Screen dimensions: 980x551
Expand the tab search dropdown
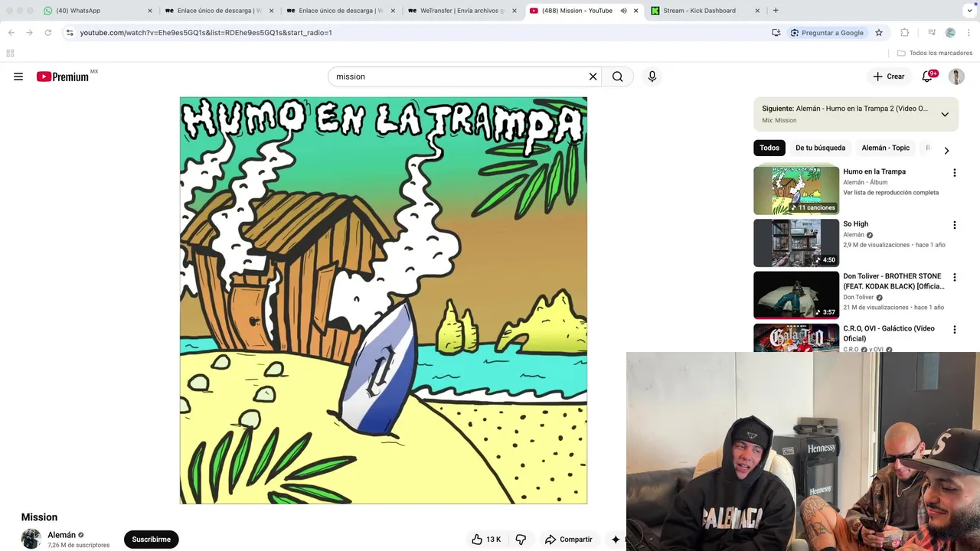969,11
